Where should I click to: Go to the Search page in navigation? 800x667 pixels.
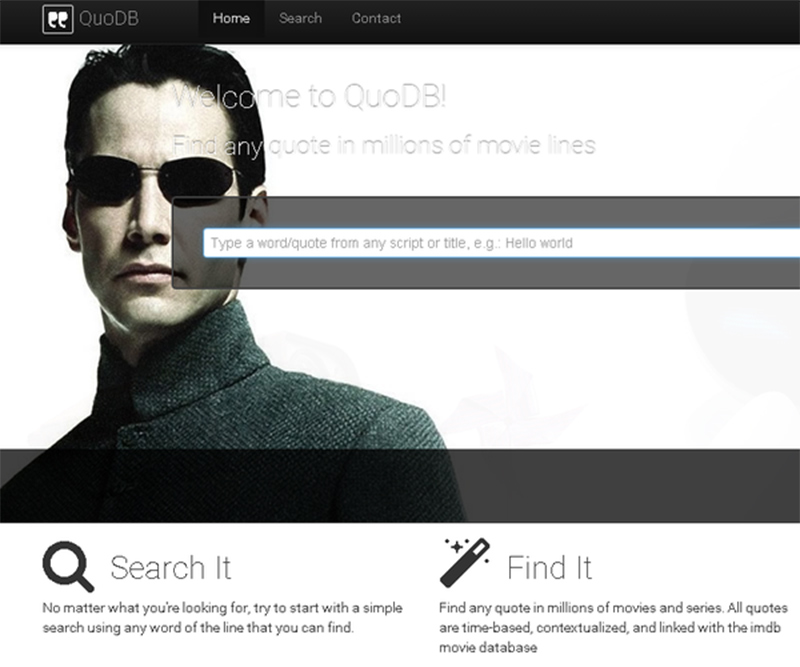tap(301, 19)
